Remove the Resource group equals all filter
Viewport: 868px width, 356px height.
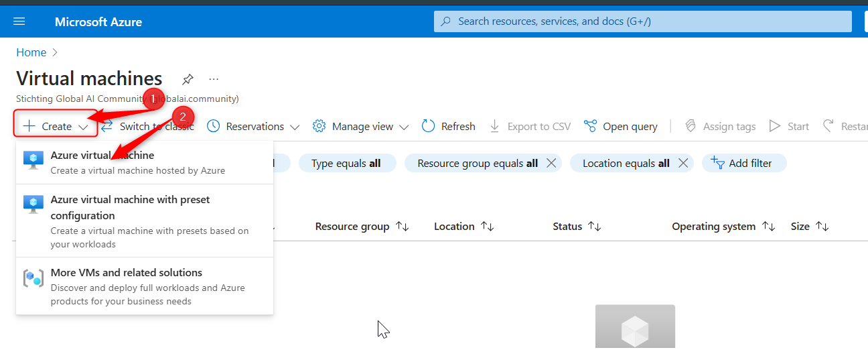551,163
